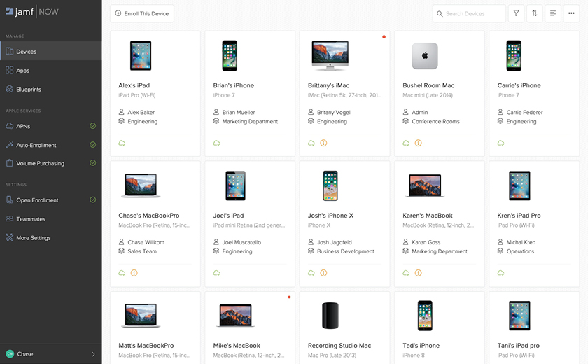Open the three-dots more options menu

[x=571, y=13]
